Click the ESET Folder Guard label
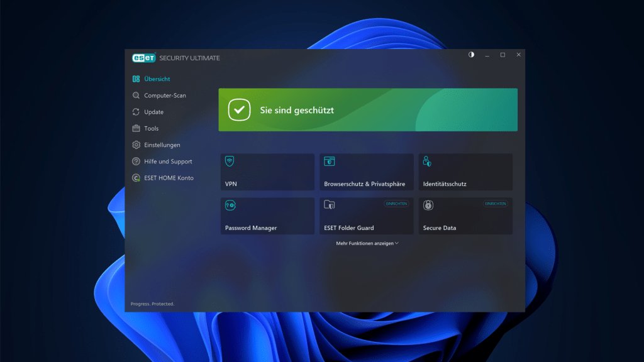The width and height of the screenshot is (644, 362). pos(348,228)
